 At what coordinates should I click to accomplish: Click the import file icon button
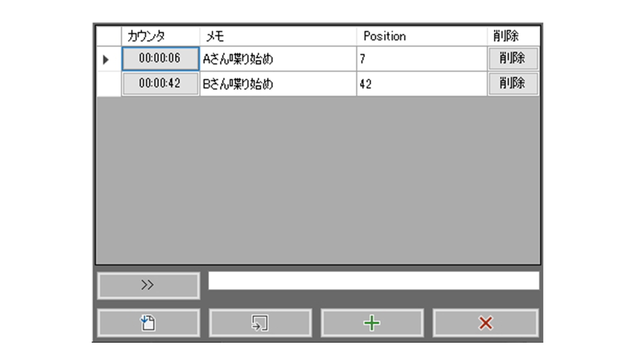pos(148,323)
